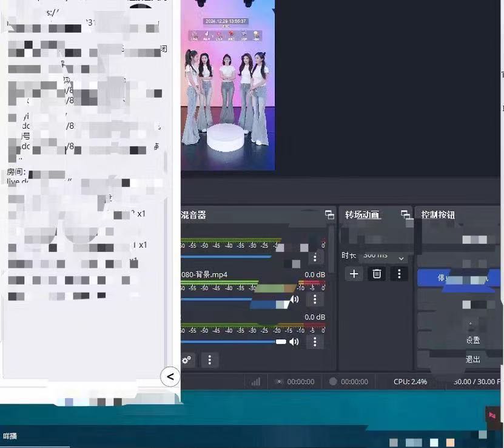
Task: Click the network signal status icon
Action: [256, 382]
